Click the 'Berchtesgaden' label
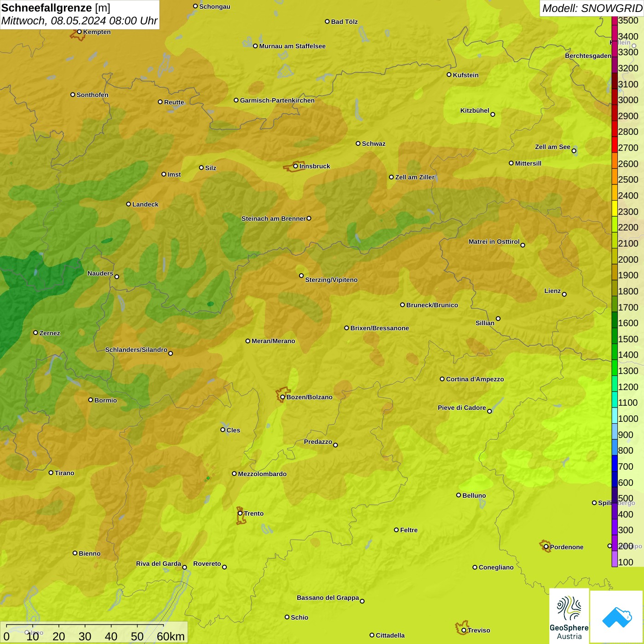 tap(588, 56)
